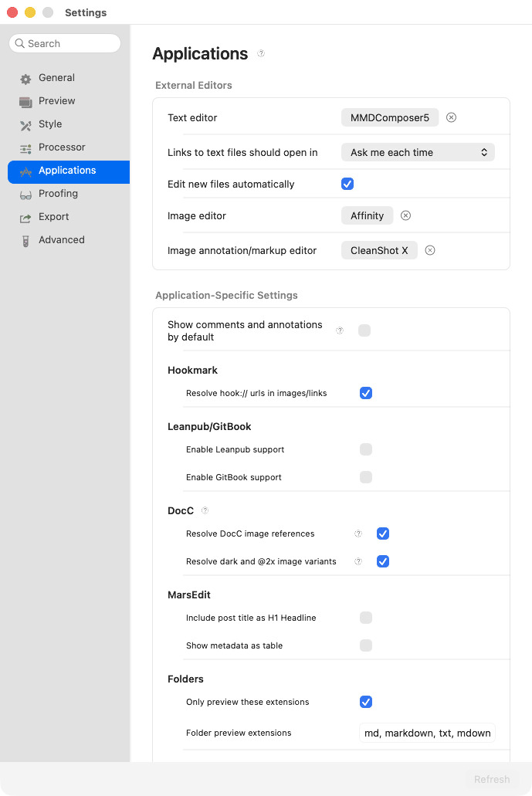The height and width of the screenshot is (796, 532).
Task: Click the CleanShot X markup editor button
Action: tap(379, 250)
